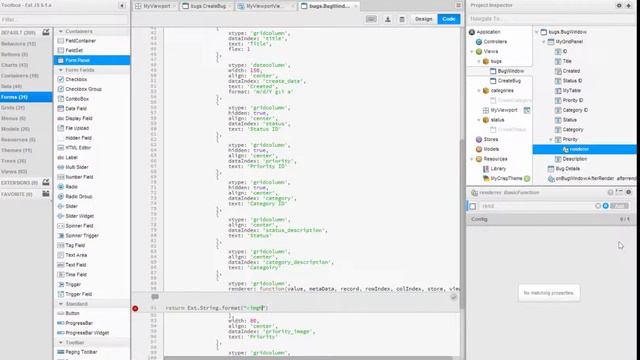Click the blue filled circle toggle in config filter
The height and width of the screenshot is (360, 640).
[x=606, y=206]
